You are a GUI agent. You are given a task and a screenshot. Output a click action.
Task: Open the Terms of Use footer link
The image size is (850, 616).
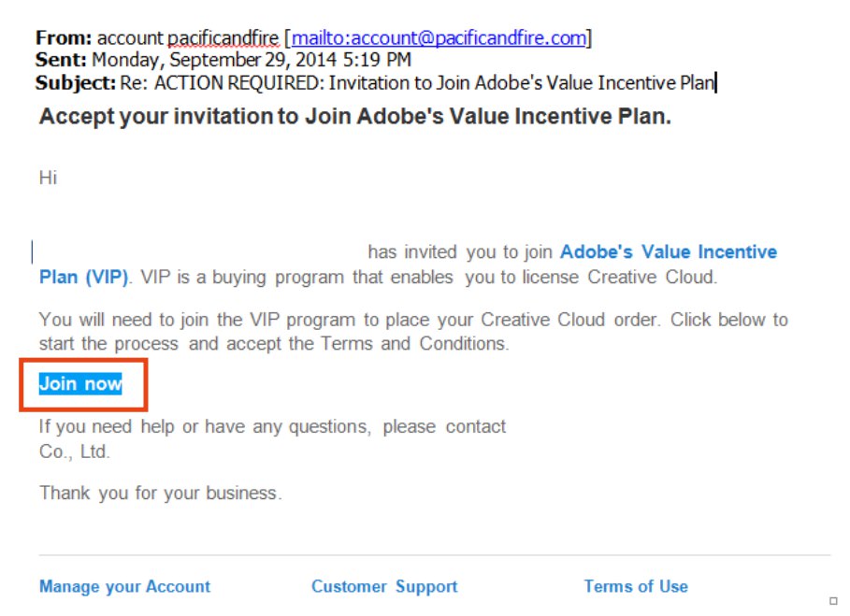coord(636,586)
